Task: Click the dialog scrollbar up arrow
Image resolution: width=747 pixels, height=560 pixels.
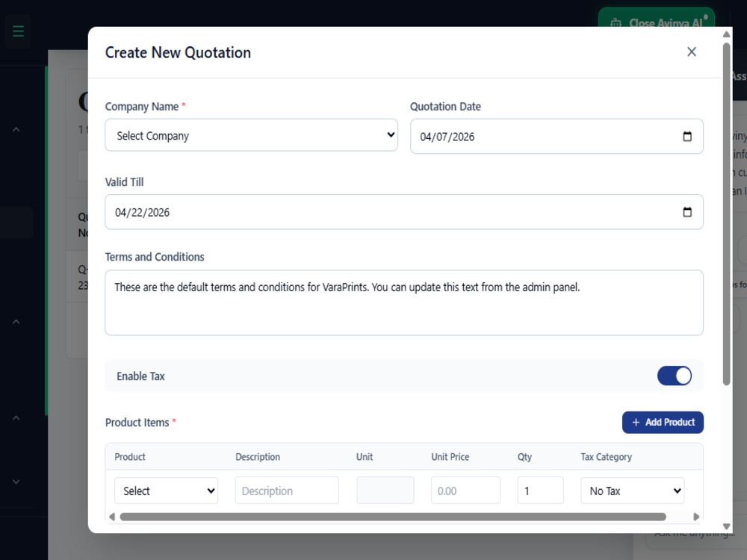Action: tap(727, 34)
